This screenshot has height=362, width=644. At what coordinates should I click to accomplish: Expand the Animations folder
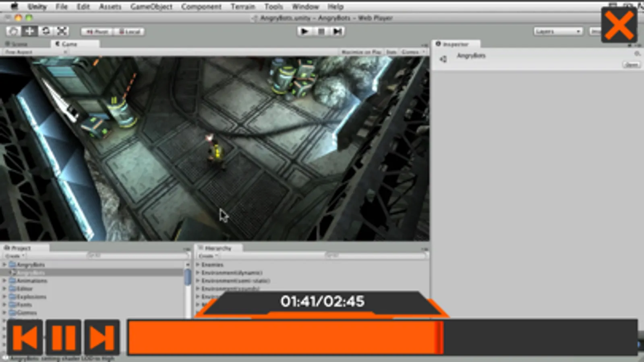(x=4, y=281)
